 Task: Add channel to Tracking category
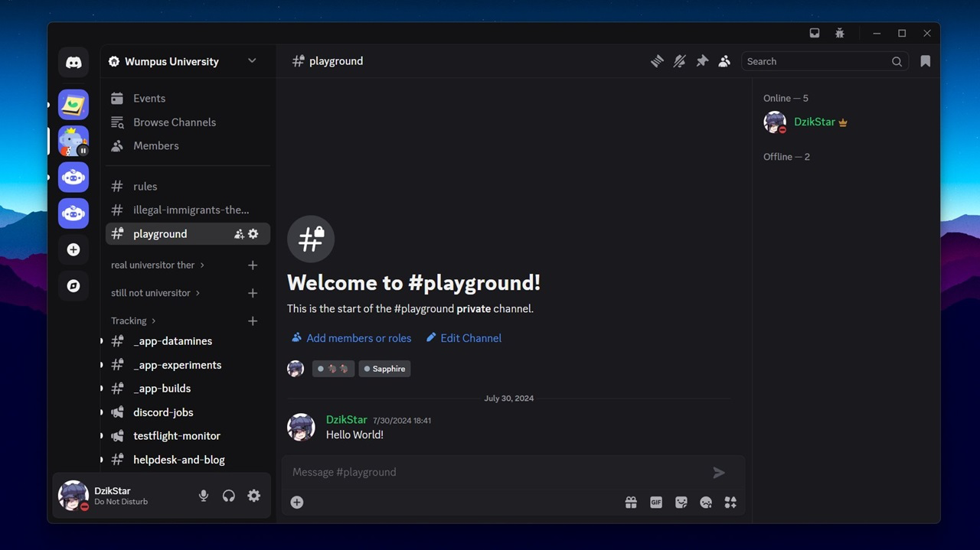point(253,321)
